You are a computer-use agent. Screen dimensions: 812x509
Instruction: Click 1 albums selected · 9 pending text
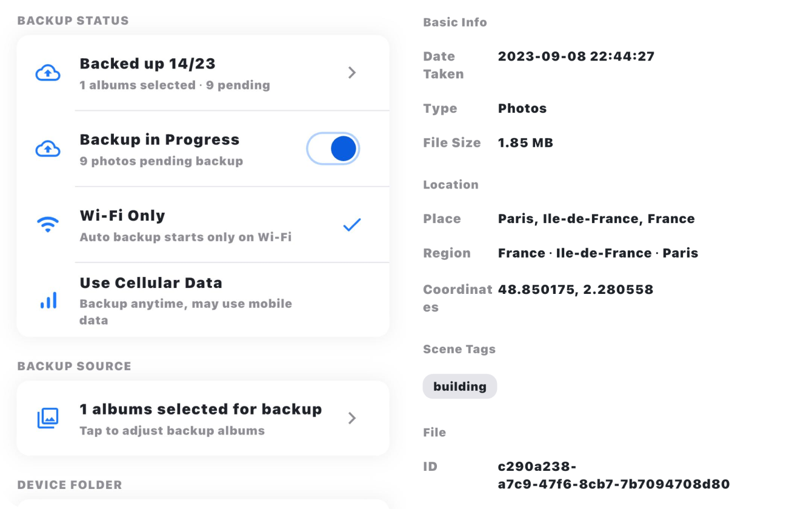point(175,85)
